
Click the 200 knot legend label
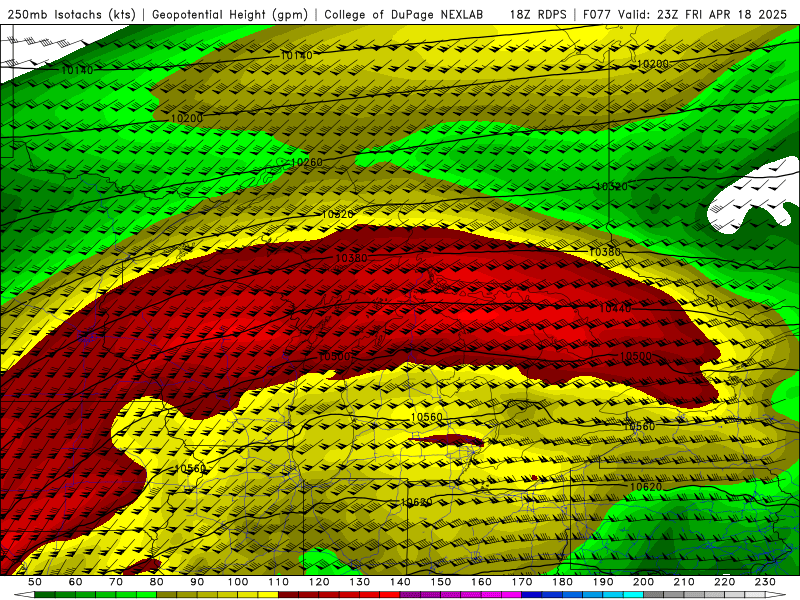643,582
